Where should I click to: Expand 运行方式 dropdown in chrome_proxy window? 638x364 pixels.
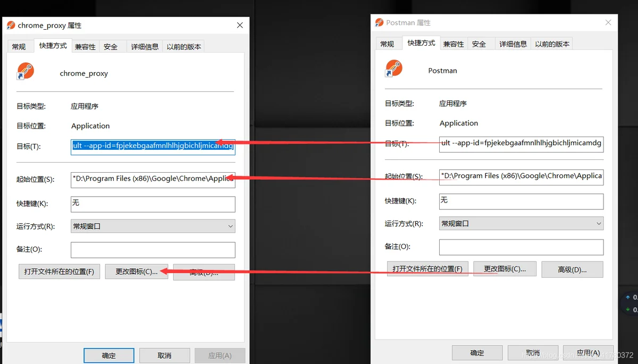[x=153, y=226]
